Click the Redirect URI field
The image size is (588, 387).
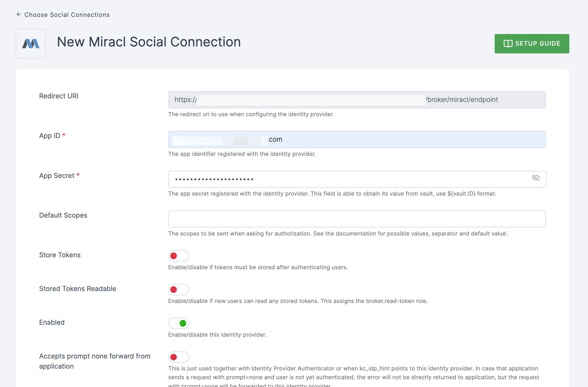[x=357, y=100]
